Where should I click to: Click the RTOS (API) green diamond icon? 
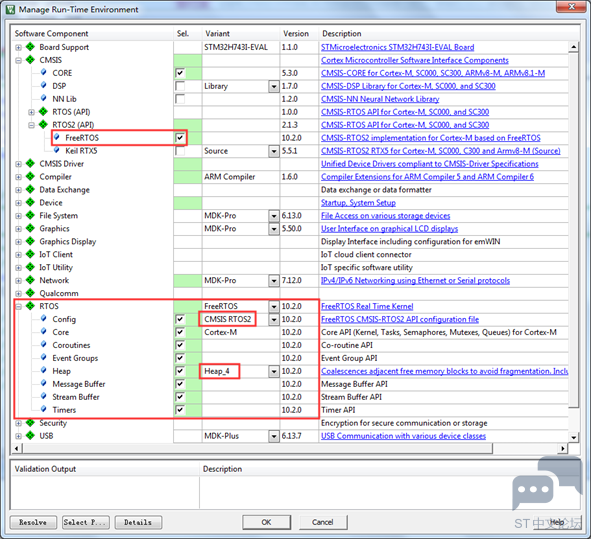pos(43,112)
